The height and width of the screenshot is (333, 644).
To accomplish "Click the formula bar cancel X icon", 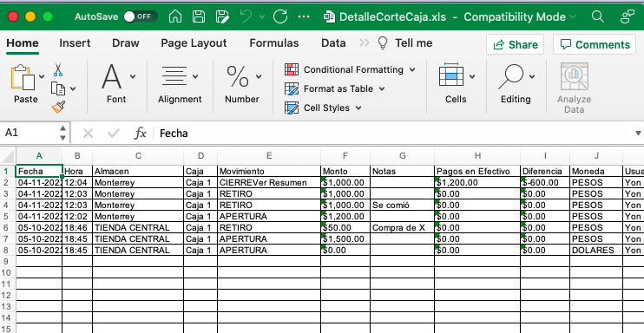I will click(88, 133).
